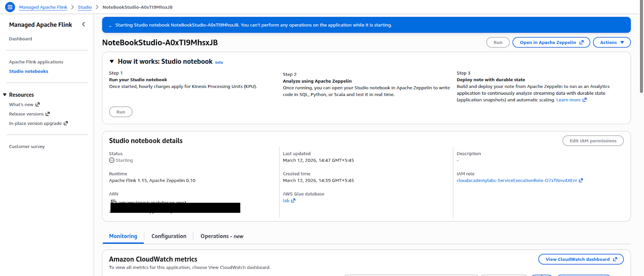This screenshot has width=644, height=276.
Task: Click Open in Apache Zeppelin button
Action: (x=551, y=42)
